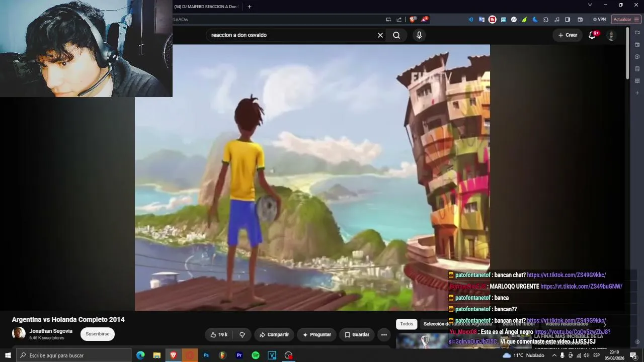Click the Preguntar button
Image resolution: width=644 pixels, height=362 pixels.
click(x=316, y=335)
